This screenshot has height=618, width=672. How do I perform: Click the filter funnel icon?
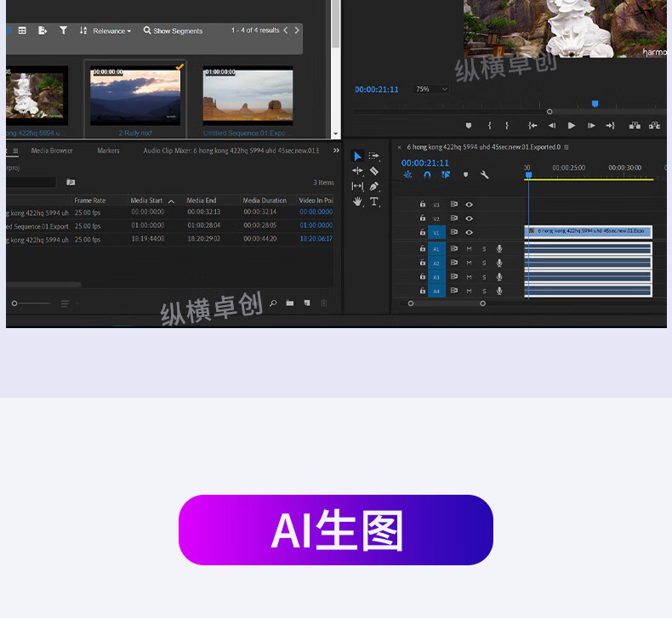coord(63,31)
